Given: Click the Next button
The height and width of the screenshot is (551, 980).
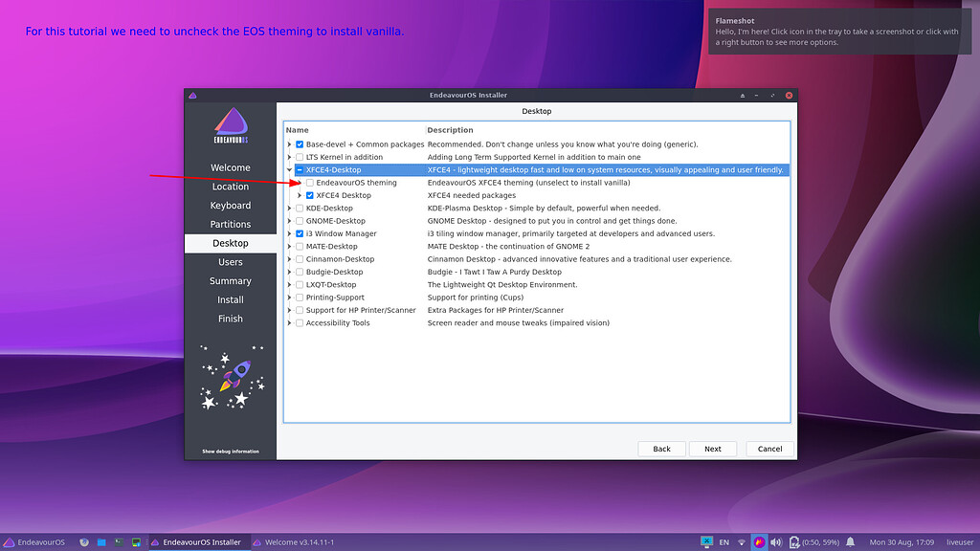Looking at the screenshot, I should [x=712, y=449].
